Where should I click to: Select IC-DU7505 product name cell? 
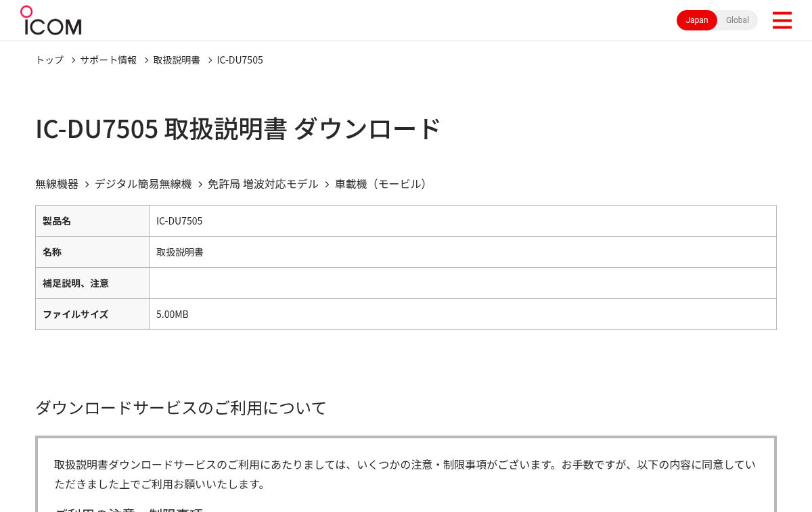click(x=463, y=221)
